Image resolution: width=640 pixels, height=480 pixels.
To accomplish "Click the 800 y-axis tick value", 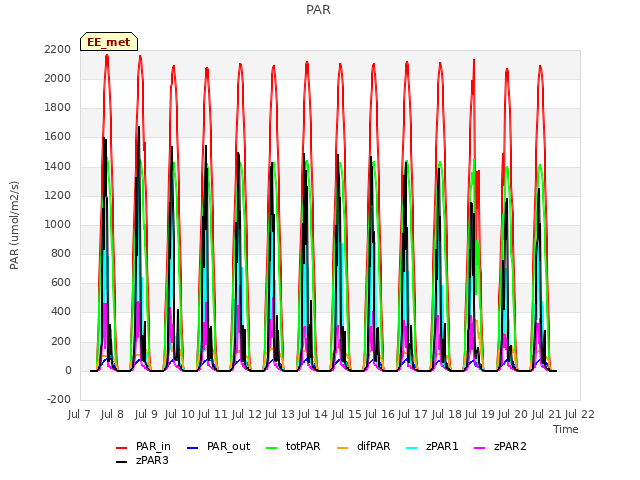I will 61,254.
